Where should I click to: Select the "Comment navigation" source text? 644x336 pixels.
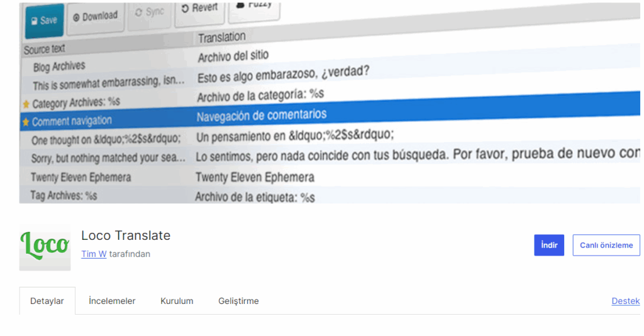pyautogui.click(x=72, y=121)
